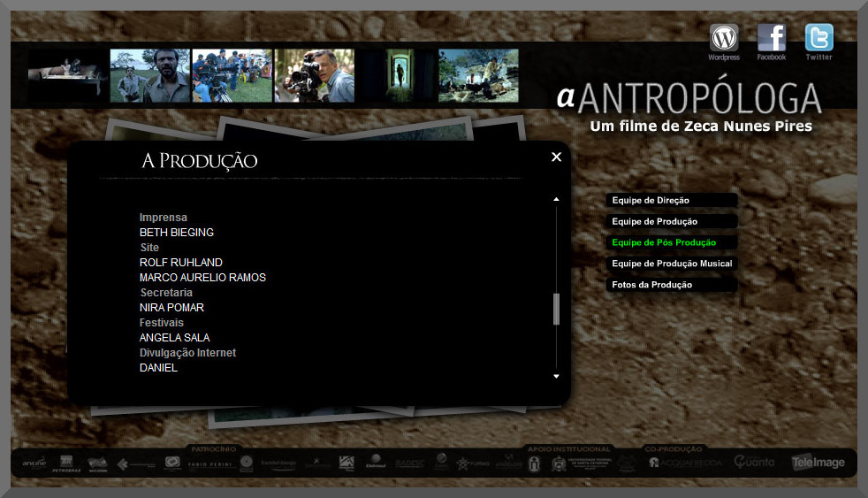The image size is (868, 498).
Task: Click the name NIRA POMAR
Action: [x=171, y=308]
